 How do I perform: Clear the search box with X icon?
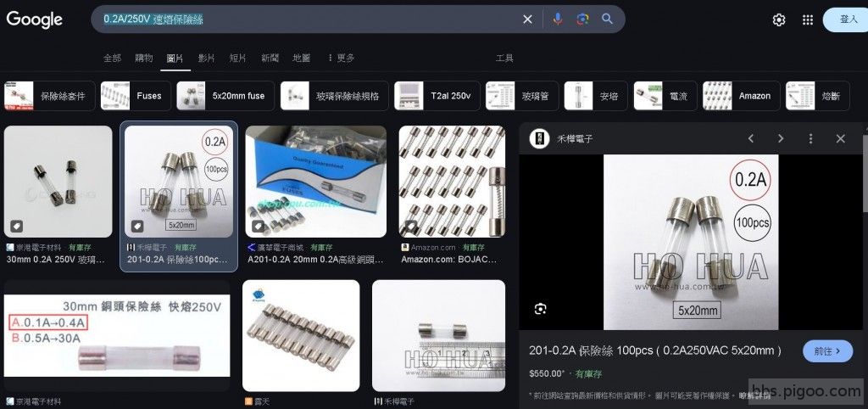[527, 20]
